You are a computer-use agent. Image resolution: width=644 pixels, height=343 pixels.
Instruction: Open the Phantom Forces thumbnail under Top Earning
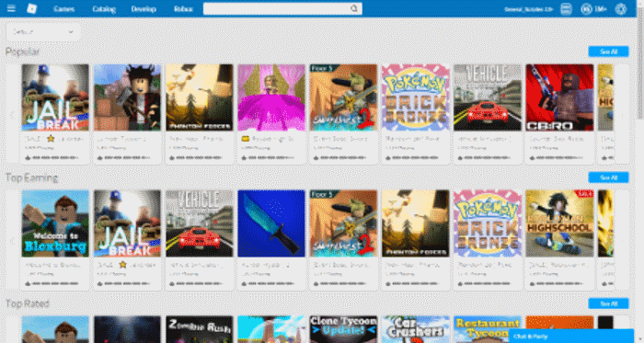416,223
